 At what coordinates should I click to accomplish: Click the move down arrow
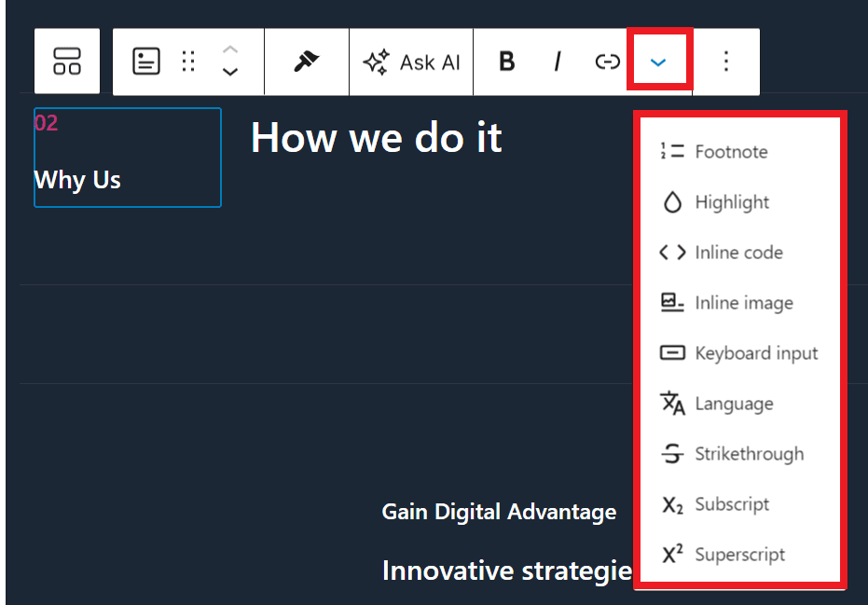(230, 73)
